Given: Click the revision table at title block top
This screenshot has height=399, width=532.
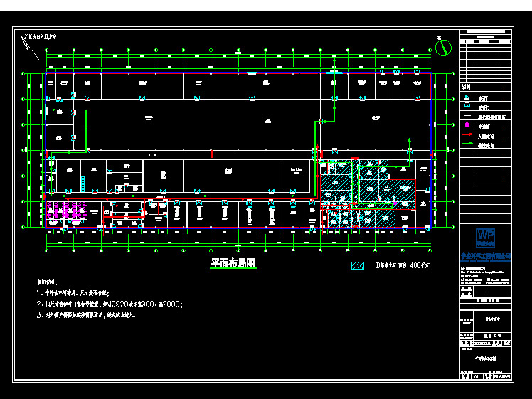Looking at the screenshot, I should pos(486,57).
